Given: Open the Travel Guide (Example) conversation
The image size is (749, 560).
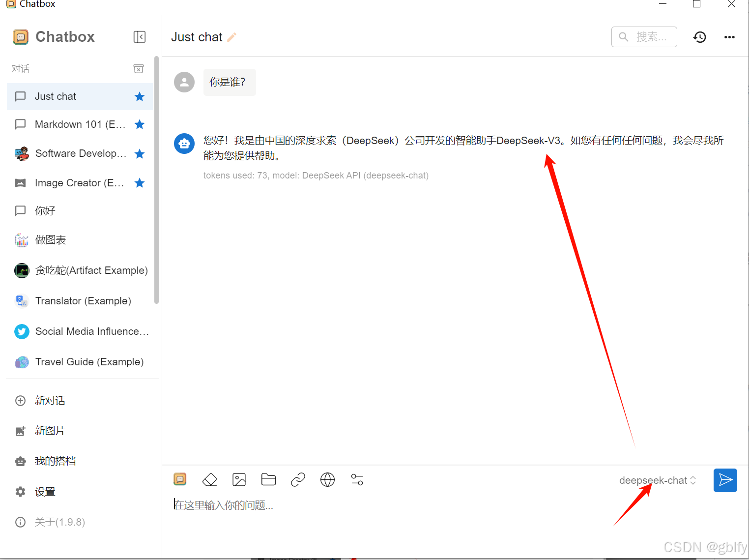Looking at the screenshot, I should (80, 362).
